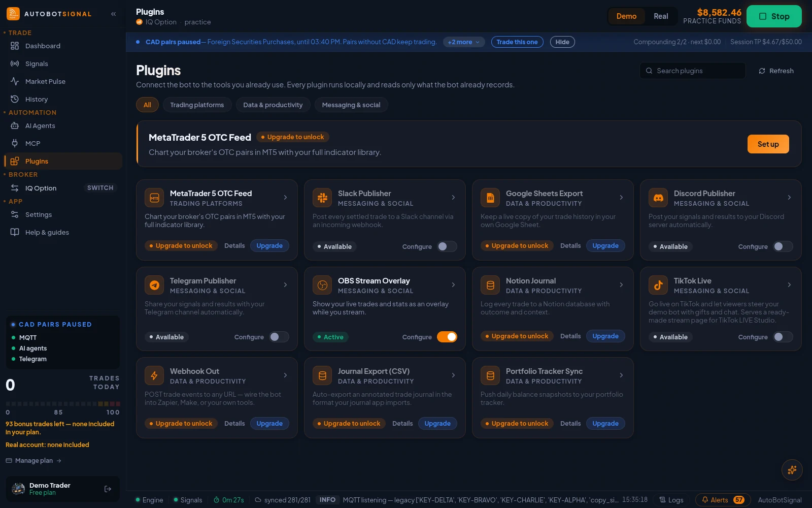This screenshot has width=812, height=508.
Task: Click the Notion Journal icon
Action: point(490,285)
